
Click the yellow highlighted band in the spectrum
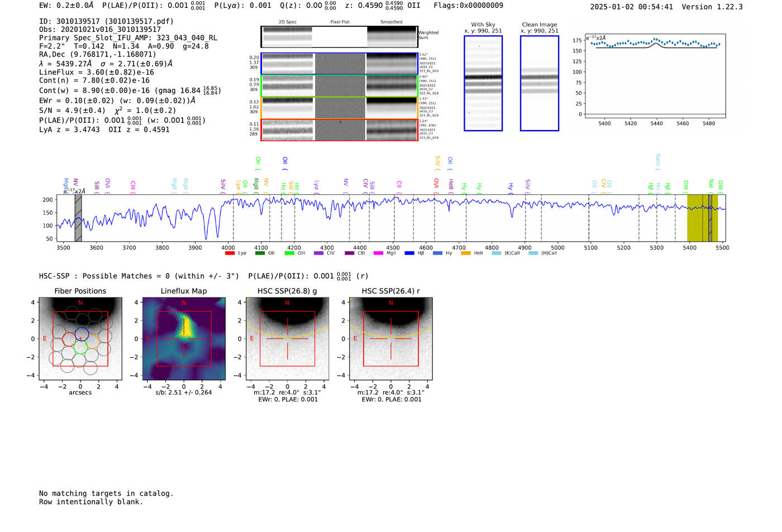coord(702,218)
